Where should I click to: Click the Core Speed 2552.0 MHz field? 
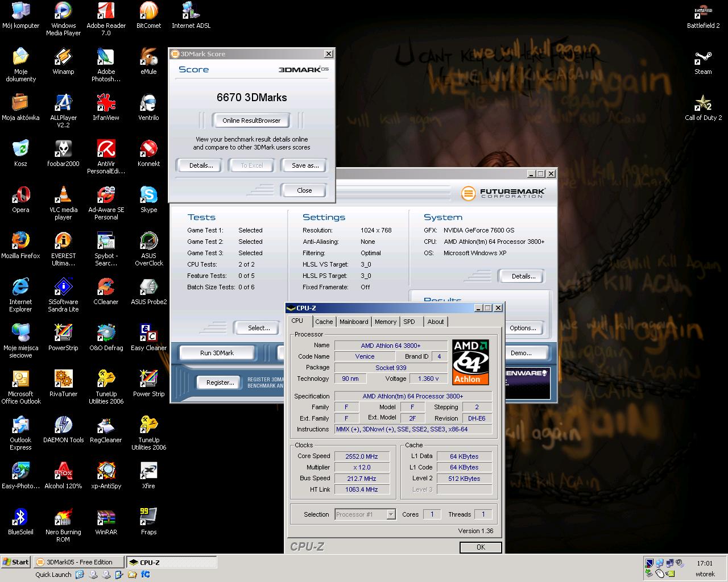click(x=362, y=456)
